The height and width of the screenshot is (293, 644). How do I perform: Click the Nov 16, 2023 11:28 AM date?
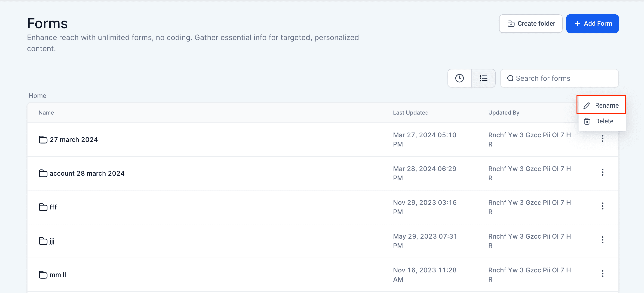425,275
